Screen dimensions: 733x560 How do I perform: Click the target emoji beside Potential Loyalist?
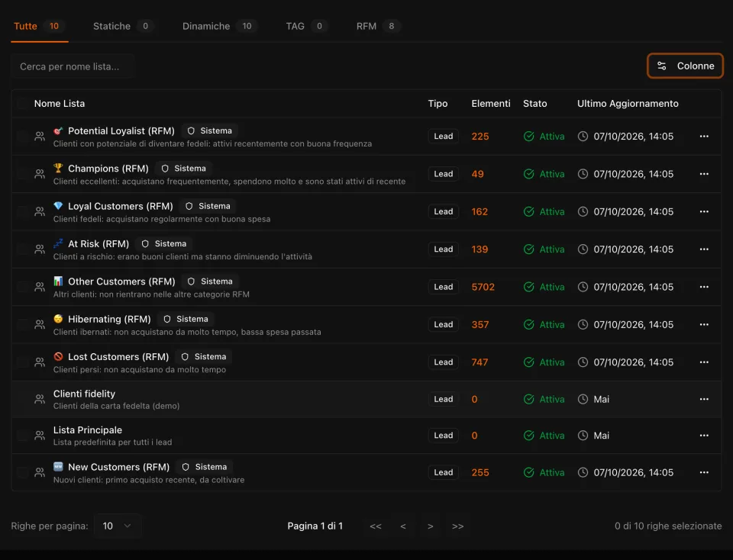tap(58, 130)
